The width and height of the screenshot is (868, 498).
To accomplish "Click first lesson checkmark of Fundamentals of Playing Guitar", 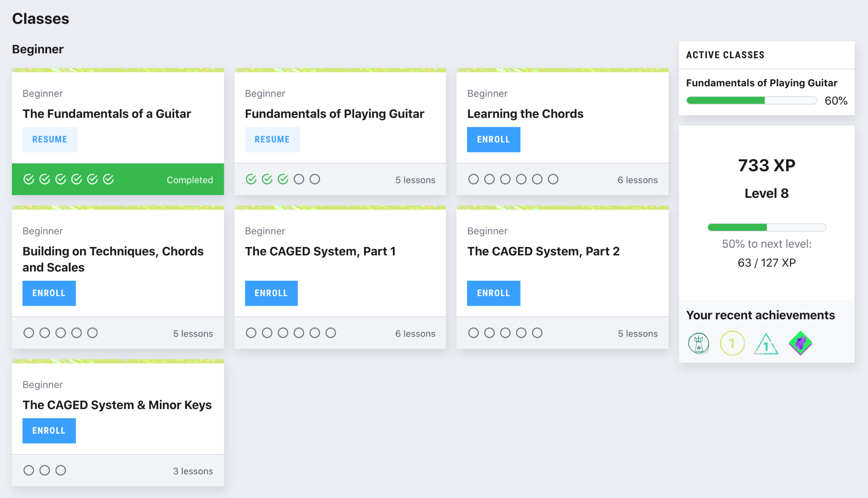I will click(251, 179).
